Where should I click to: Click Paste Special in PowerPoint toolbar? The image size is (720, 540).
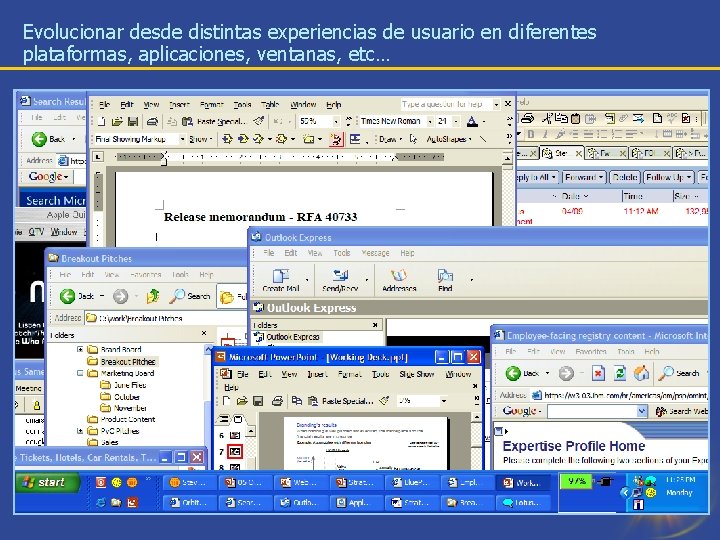(x=342, y=401)
